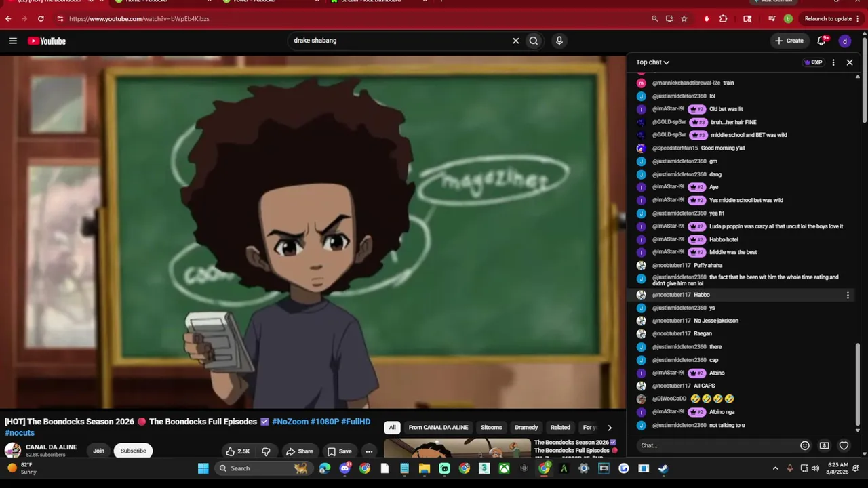Expand the Top chat dropdown
The width and height of the screenshot is (868, 488).
pyautogui.click(x=652, y=62)
